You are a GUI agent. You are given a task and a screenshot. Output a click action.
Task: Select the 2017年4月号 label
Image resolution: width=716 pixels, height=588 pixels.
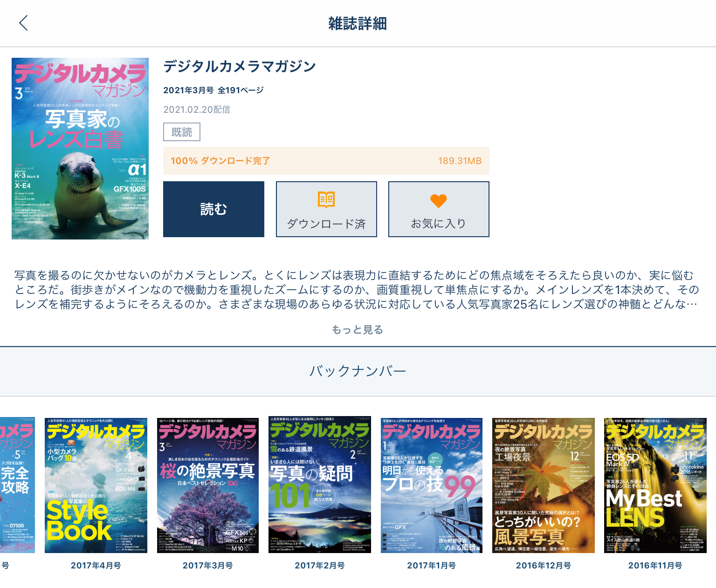[96, 566]
